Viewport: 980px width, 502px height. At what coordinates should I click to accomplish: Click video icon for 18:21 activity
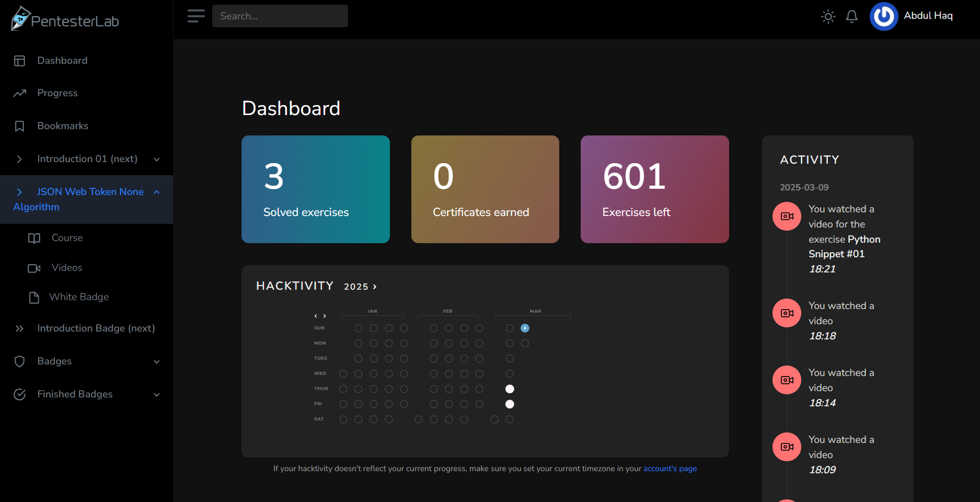click(787, 216)
